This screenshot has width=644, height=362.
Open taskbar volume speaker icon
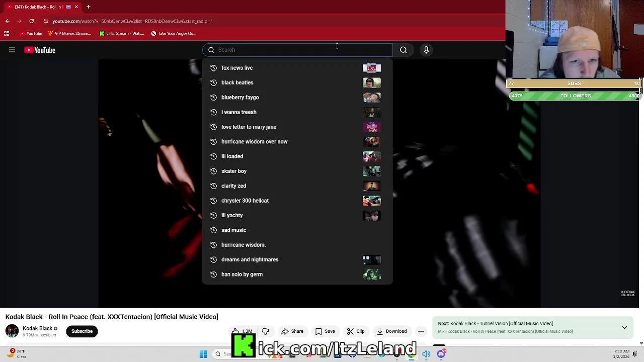click(426, 354)
